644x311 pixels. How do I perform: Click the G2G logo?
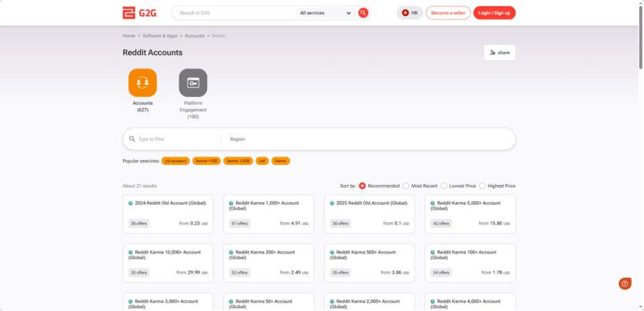point(140,12)
